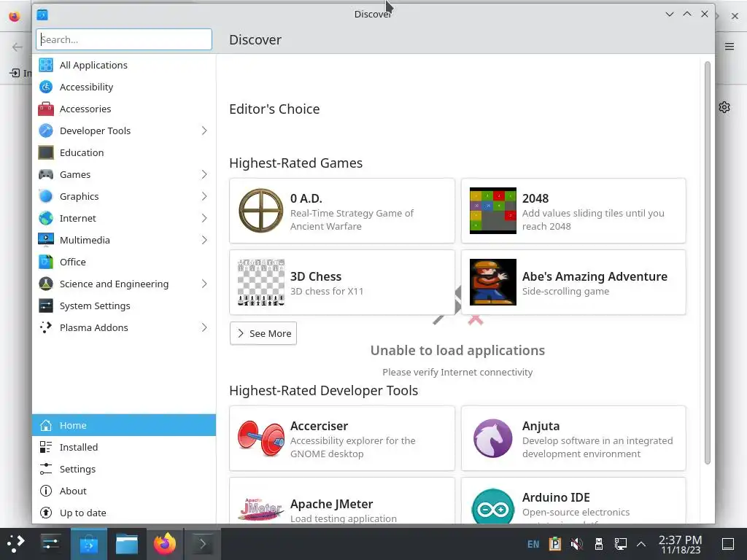
Task: Show hidden system tray icons arrow
Action: coord(641,544)
